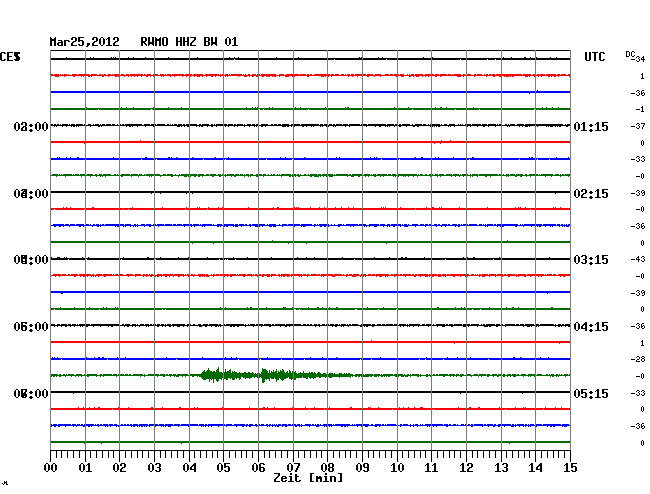Click the date label Mar25,2012
The width and height of the screenshot is (650, 494).
tap(85, 42)
